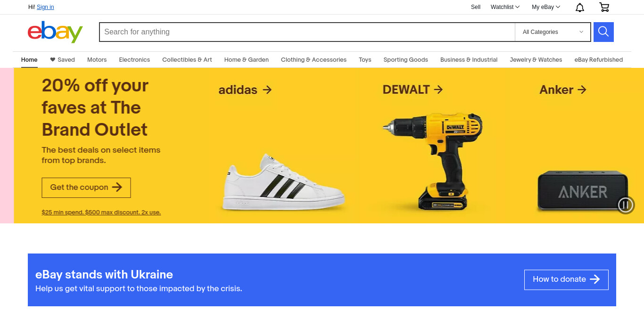Click the Anker brand link
The image size is (644, 319).
pos(563,90)
